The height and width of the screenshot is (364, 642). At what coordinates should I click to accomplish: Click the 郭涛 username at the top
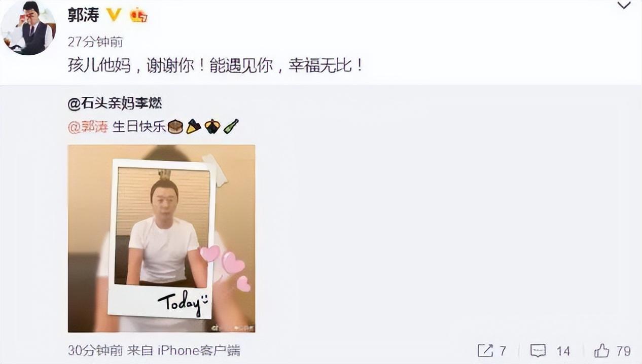[83, 15]
